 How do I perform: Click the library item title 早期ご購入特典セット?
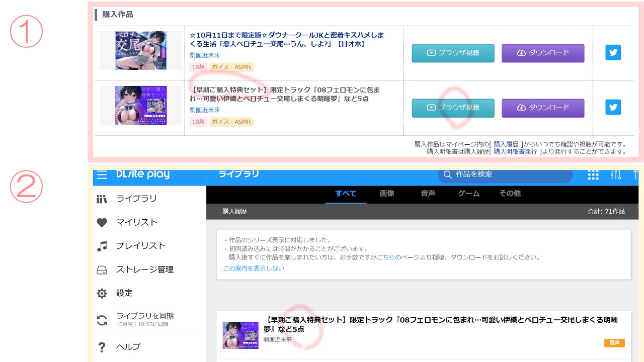441,325
